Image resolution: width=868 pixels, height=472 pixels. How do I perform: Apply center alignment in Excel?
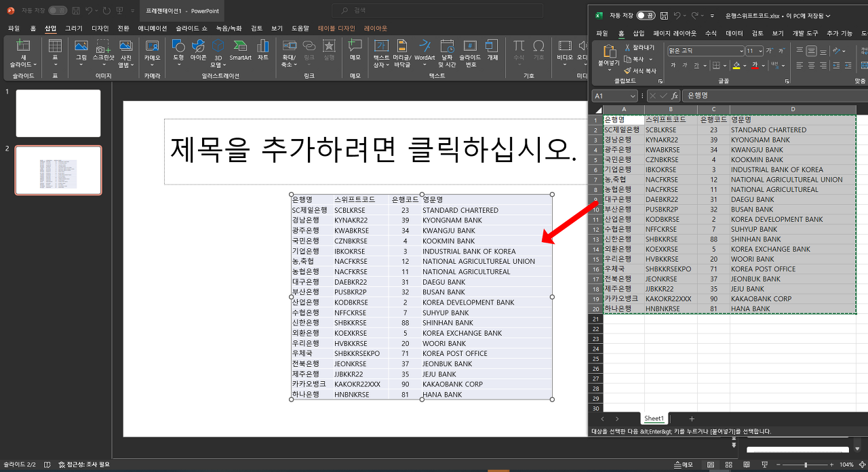point(812,65)
